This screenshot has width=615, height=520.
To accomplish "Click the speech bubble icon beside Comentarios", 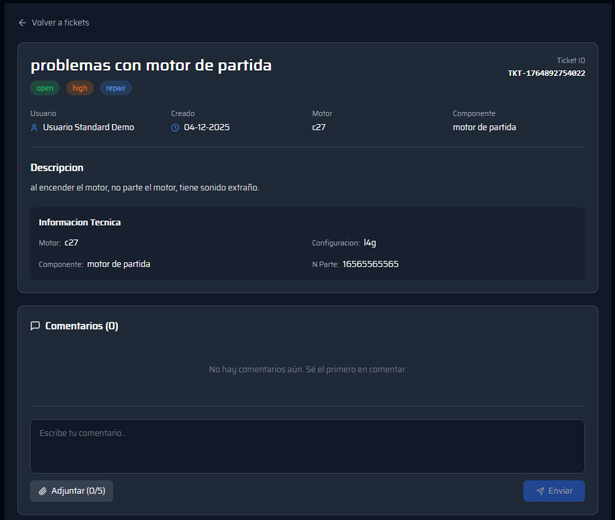I will pyautogui.click(x=35, y=326).
